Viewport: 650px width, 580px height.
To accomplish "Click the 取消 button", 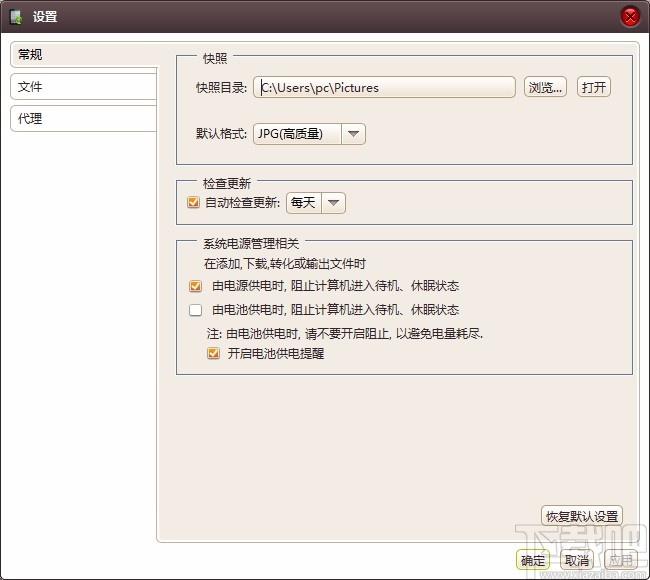I will (x=577, y=561).
